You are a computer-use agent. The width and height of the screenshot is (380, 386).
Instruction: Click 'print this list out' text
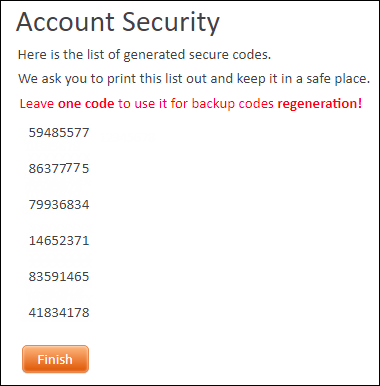point(157,79)
